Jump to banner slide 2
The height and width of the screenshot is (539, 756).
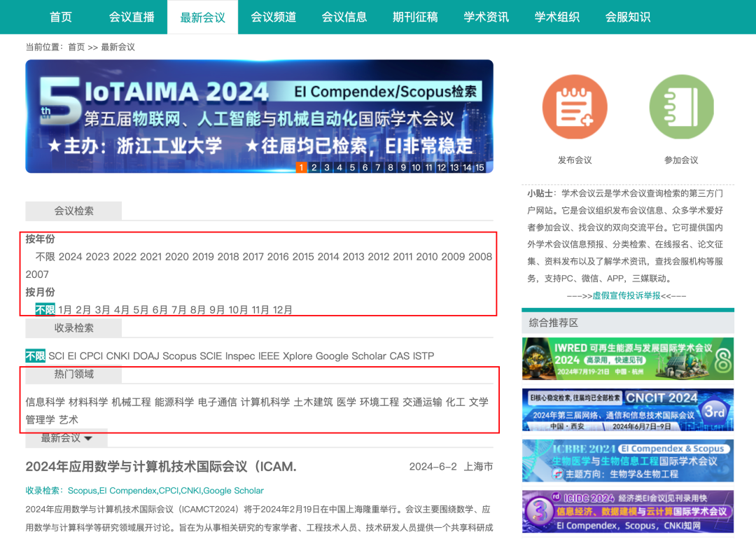pyautogui.click(x=314, y=167)
